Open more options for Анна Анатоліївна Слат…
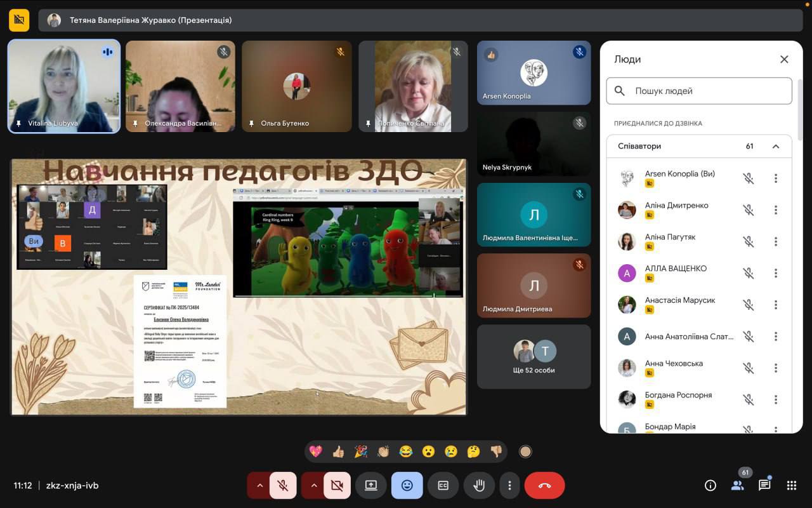Screen dimensions: 812x508 coord(775,337)
